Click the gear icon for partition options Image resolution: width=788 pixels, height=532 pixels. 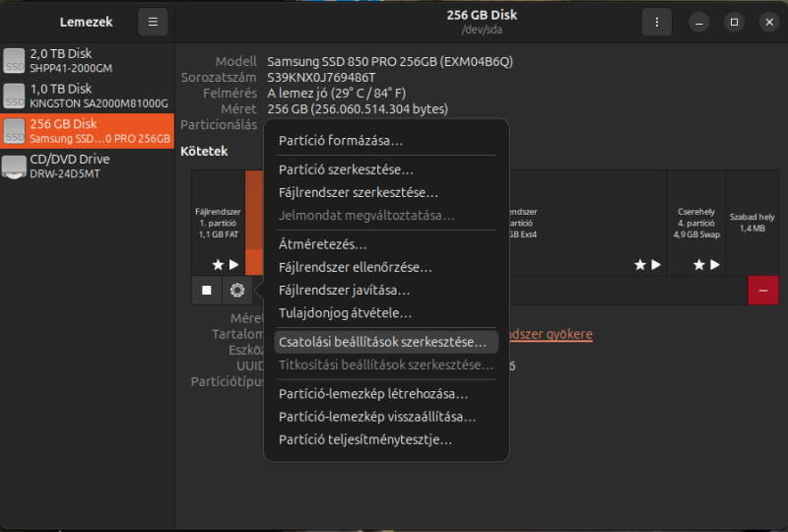pyautogui.click(x=236, y=290)
